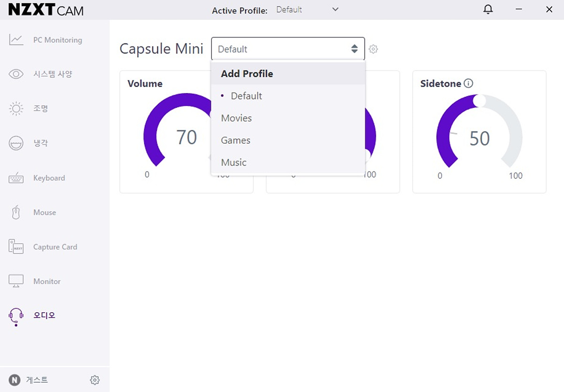The height and width of the screenshot is (392, 564).
Task: Click gear icon next to profile dropdown
Action: 373,49
